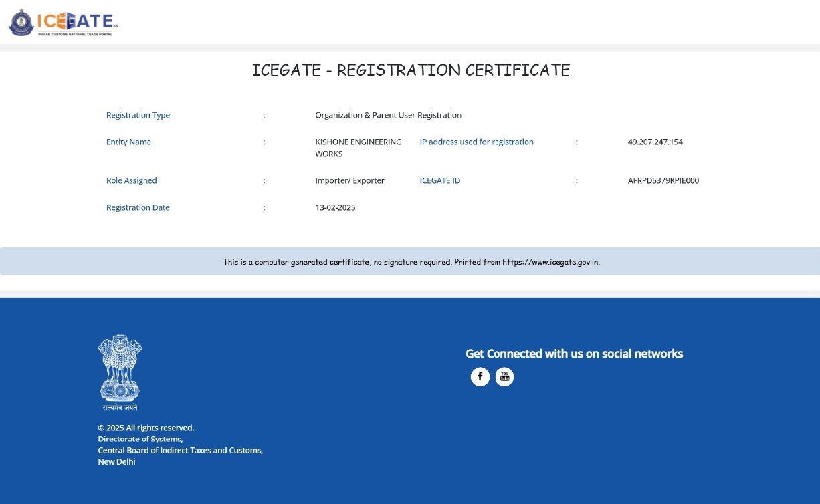
Task: Open the YouTube social icon
Action: click(x=504, y=377)
